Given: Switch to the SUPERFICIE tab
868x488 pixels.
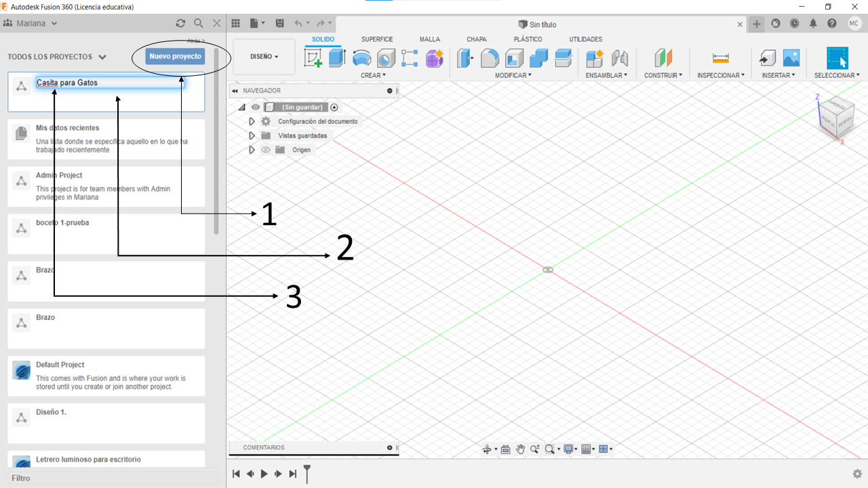Looking at the screenshot, I should coord(377,39).
